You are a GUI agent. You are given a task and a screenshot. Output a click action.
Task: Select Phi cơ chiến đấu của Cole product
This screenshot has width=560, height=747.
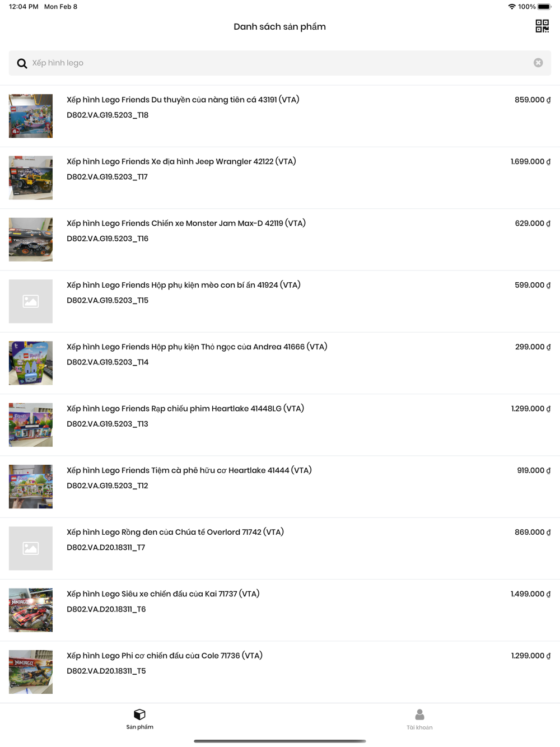tap(280, 672)
